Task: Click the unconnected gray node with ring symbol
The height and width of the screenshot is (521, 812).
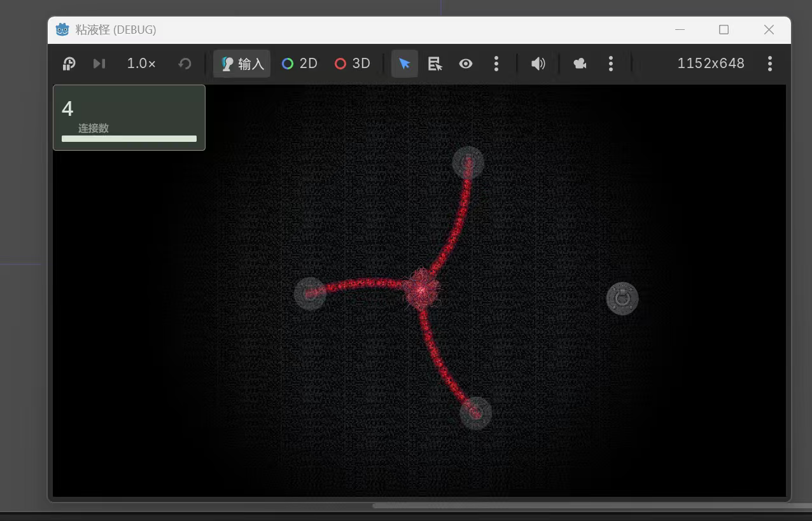Action: (622, 298)
